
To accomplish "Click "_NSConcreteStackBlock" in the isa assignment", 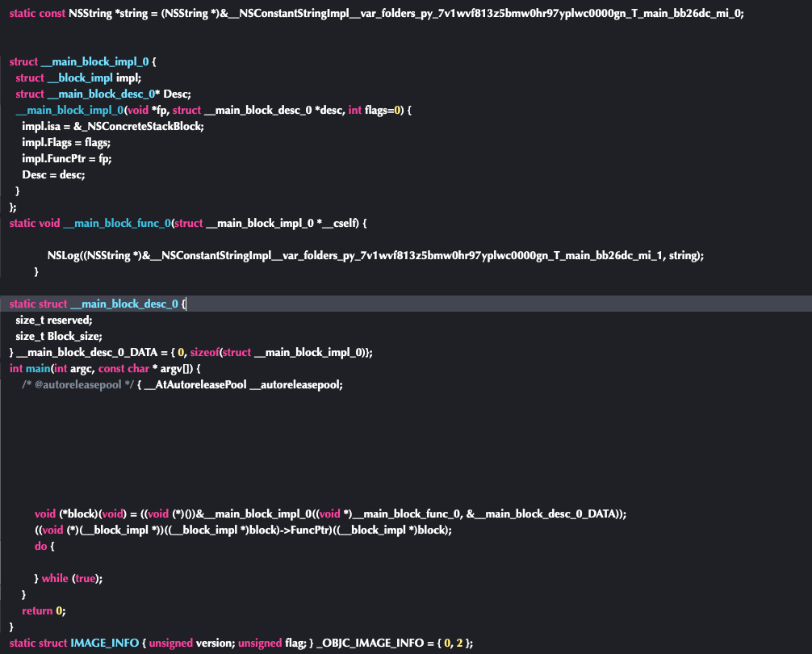I will click(x=142, y=126).
